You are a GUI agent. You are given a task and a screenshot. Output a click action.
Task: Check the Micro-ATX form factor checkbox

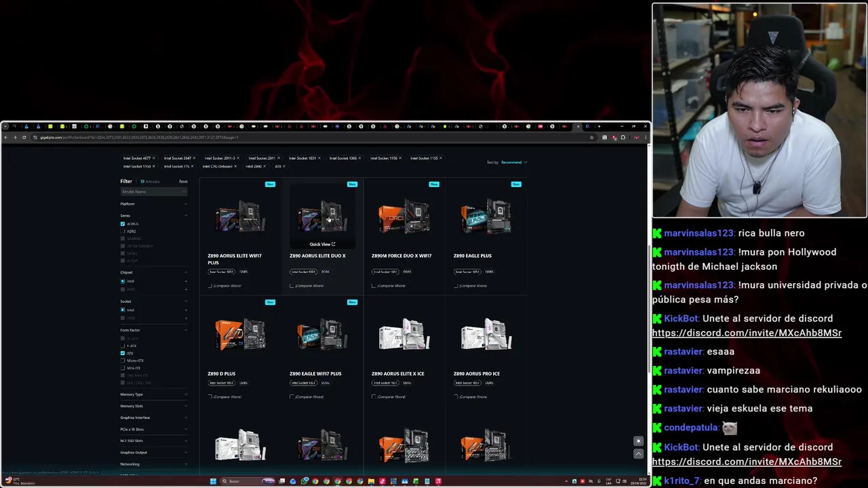pyautogui.click(x=123, y=361)
